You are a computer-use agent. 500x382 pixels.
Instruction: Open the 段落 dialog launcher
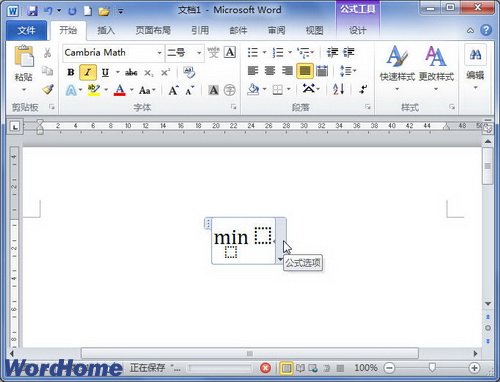point(368,107)
